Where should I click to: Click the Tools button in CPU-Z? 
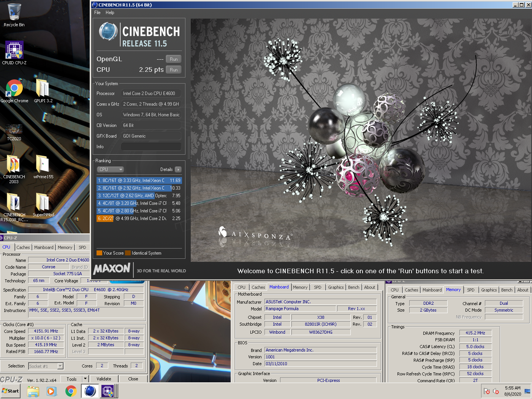[71, 379]
